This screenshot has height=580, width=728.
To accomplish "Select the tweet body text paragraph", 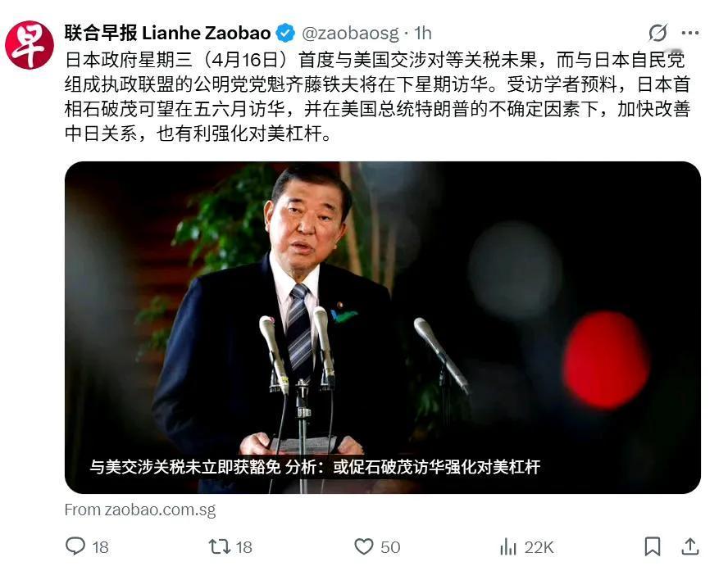I will (377, 97).
